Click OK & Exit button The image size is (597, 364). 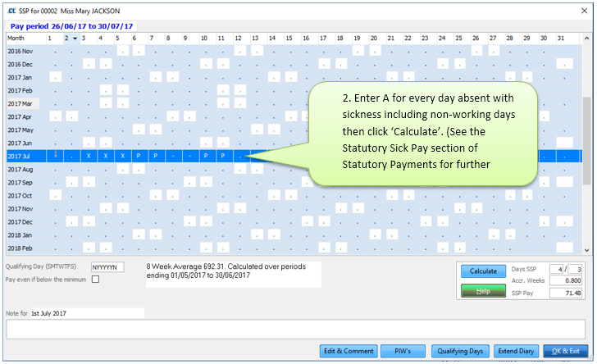[565, 351]
